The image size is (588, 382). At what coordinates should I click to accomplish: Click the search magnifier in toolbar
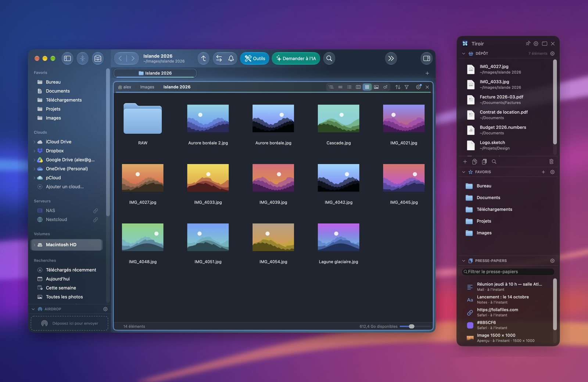(x=329, y=58)
